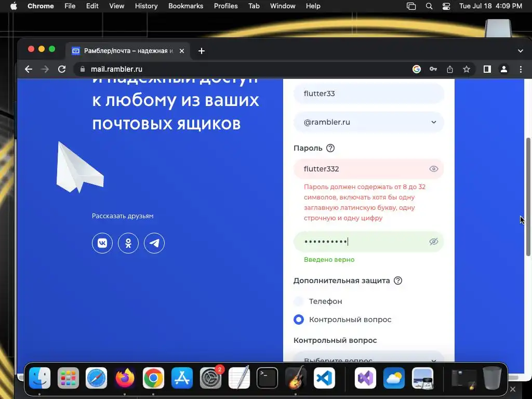Open the File menu
Viewport: 532px width, 399px height.
[x=70, y=6]
